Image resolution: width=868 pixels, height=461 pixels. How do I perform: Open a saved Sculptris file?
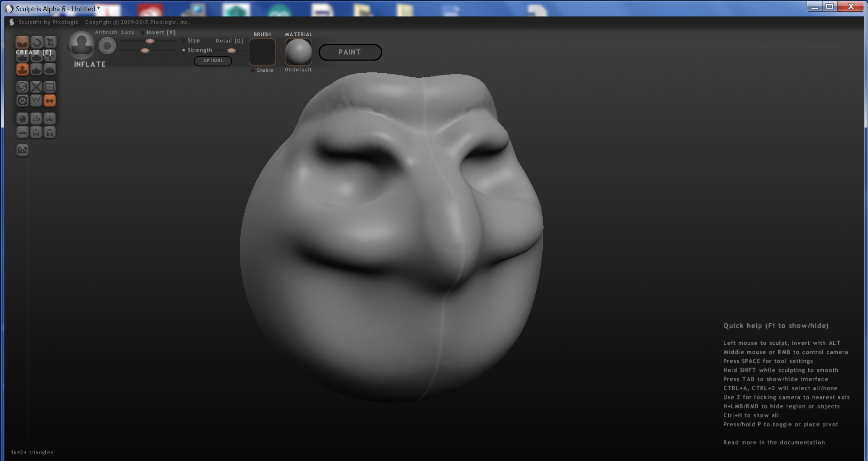(36, 132)
